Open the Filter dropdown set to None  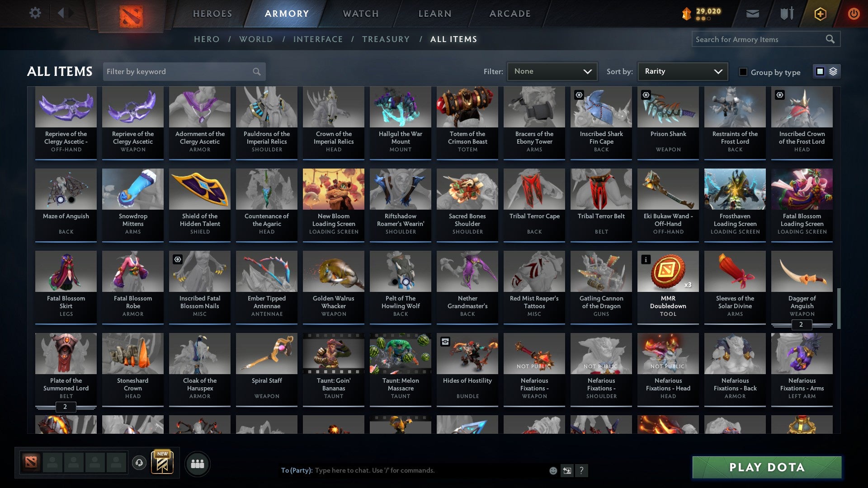[x=552, y=71]
